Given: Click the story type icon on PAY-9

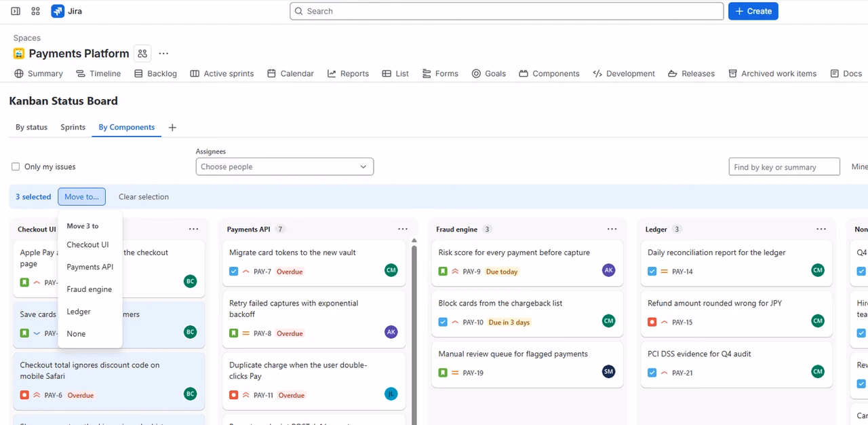Looking at the screenshot, I should [x=443, y=272].
